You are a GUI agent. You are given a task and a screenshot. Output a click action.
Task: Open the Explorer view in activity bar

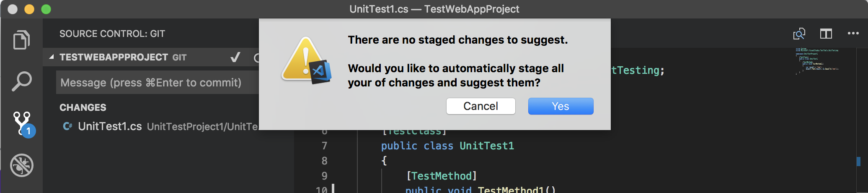tap(22, 40)
